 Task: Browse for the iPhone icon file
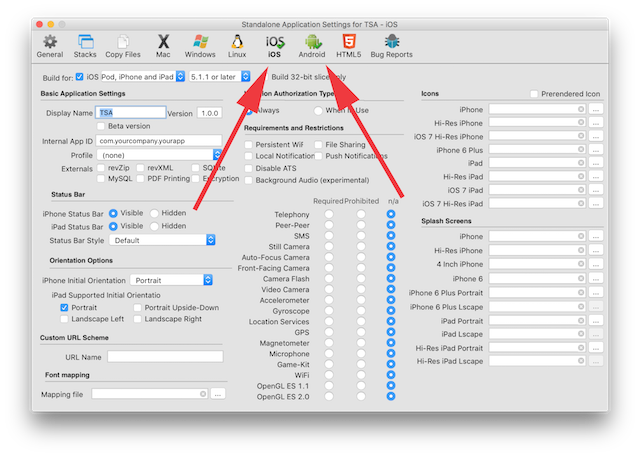click(596, 108)
